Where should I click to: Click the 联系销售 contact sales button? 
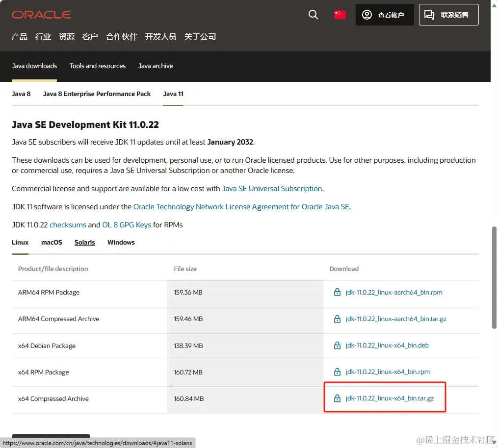[448, 15]
